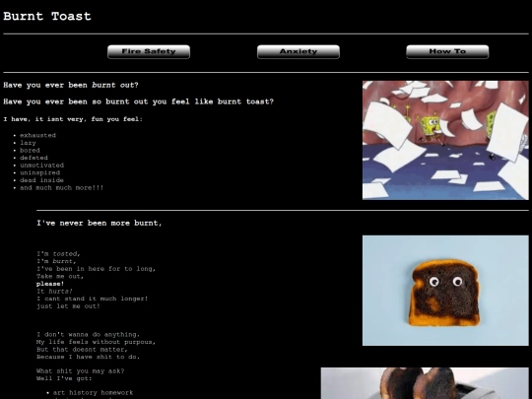This screenshot has width=532, height=399.
Task: Click the 'defeted' list item
Action: click(x=33, y=158)
